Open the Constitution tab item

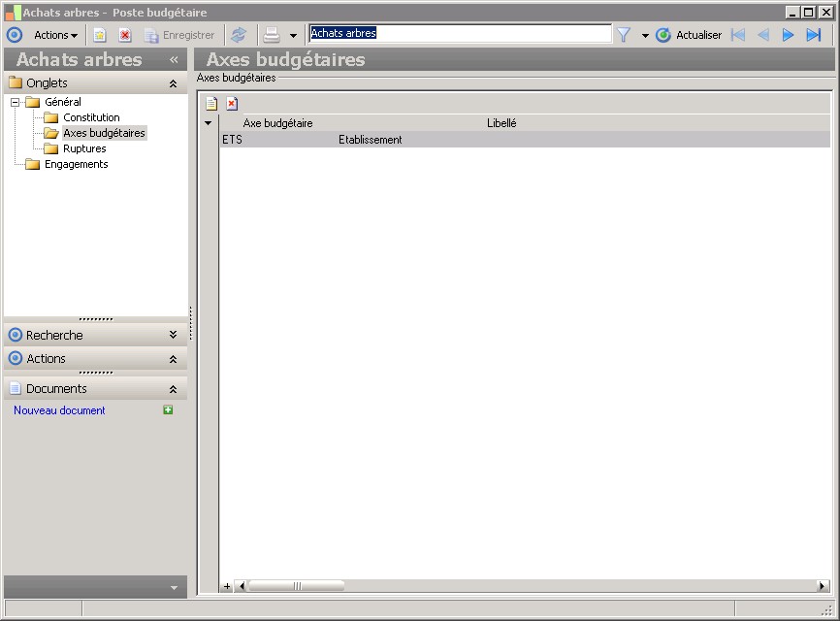point(91,117)
